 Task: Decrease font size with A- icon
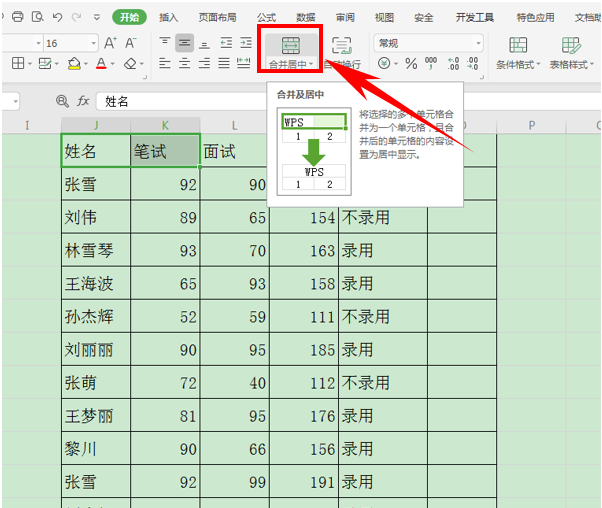(x=131, y=43)
